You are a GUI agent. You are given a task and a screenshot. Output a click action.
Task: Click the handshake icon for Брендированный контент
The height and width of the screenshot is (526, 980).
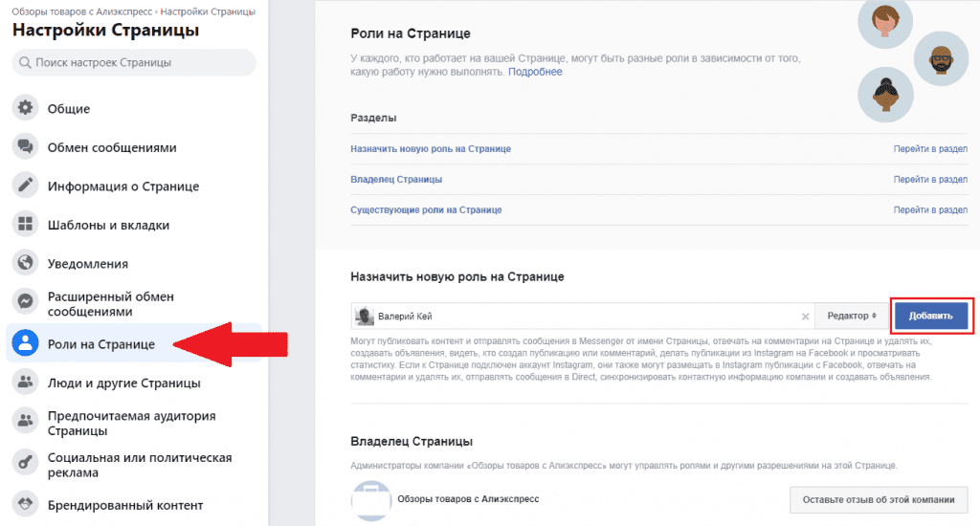click(25, 503)
